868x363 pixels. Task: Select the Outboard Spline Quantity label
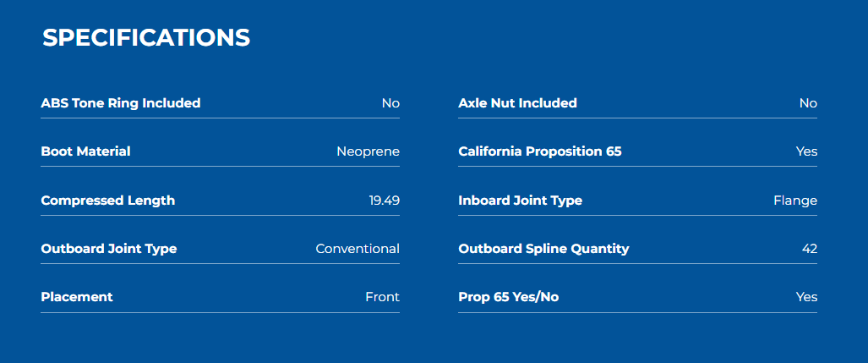pyautogui.click(x=543, y=249)
